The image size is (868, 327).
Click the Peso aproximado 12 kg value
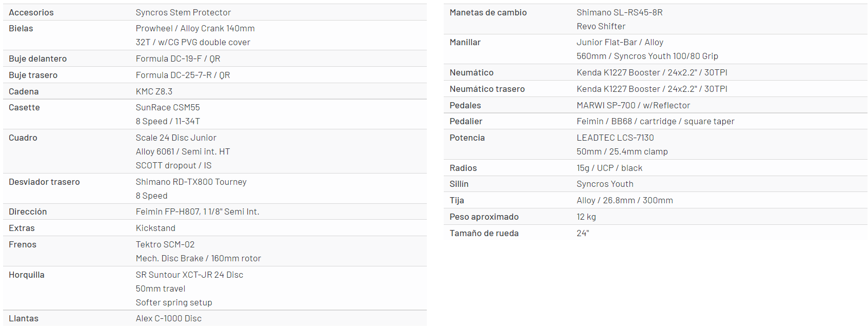point(586,217)
